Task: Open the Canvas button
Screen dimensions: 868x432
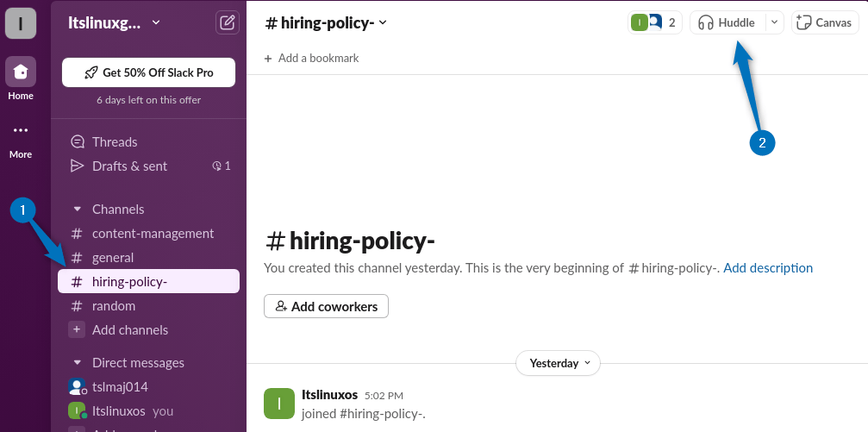Action: pyautogui.click(x=825, y=23)
